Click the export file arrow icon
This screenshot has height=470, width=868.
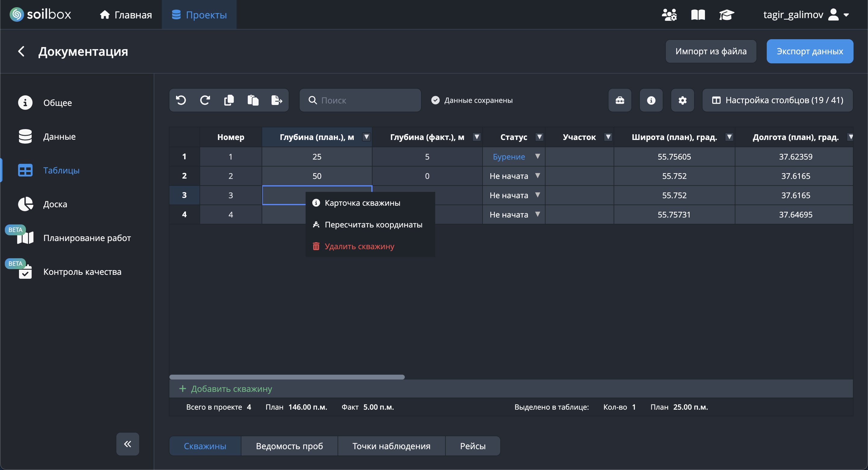[277, 100]
